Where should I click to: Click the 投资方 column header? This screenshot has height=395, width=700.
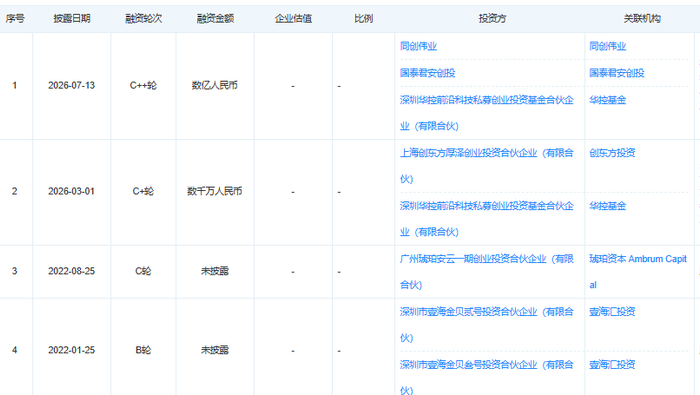click(492, 18)
